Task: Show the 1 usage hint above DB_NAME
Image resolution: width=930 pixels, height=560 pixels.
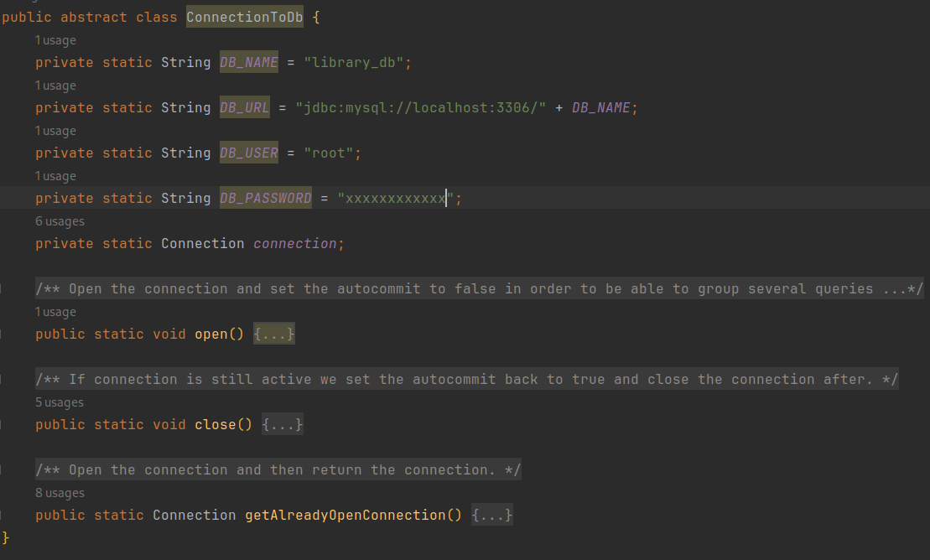Action: (55, 40)
